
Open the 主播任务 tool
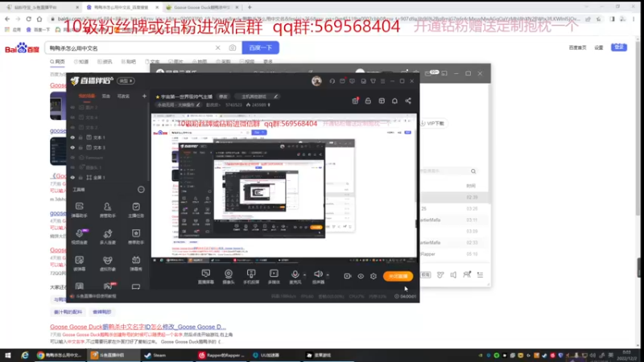pyautogui.click(x=136, y=209)
